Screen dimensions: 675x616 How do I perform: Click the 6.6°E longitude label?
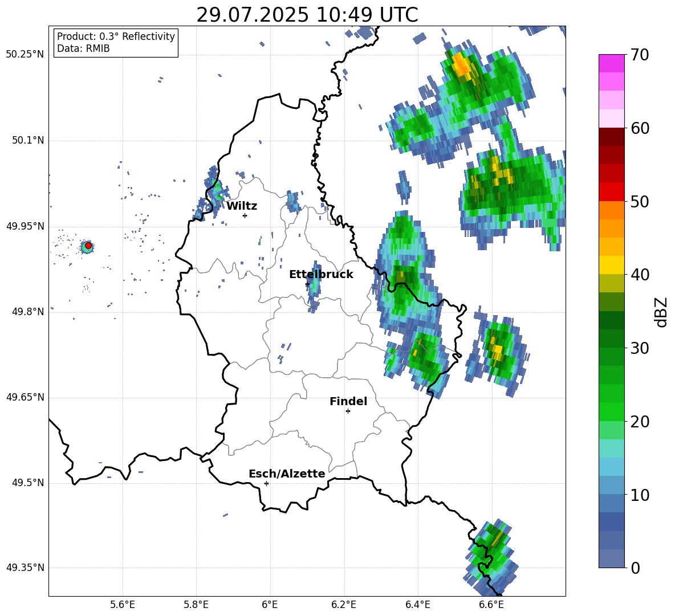[491, 605]
